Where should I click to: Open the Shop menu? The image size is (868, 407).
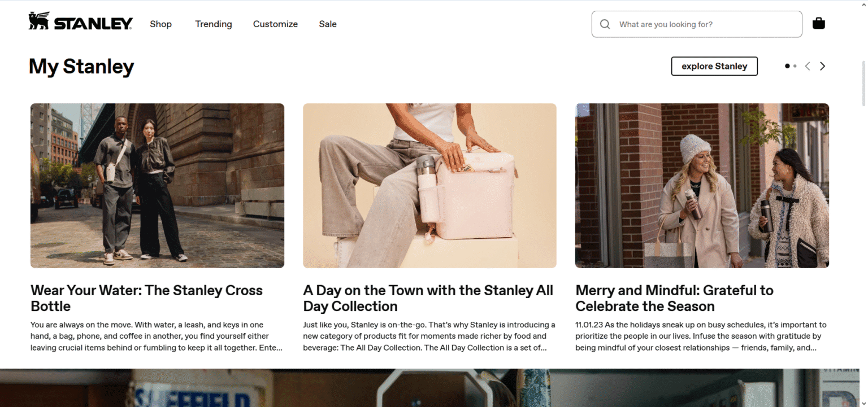[160, 24]
